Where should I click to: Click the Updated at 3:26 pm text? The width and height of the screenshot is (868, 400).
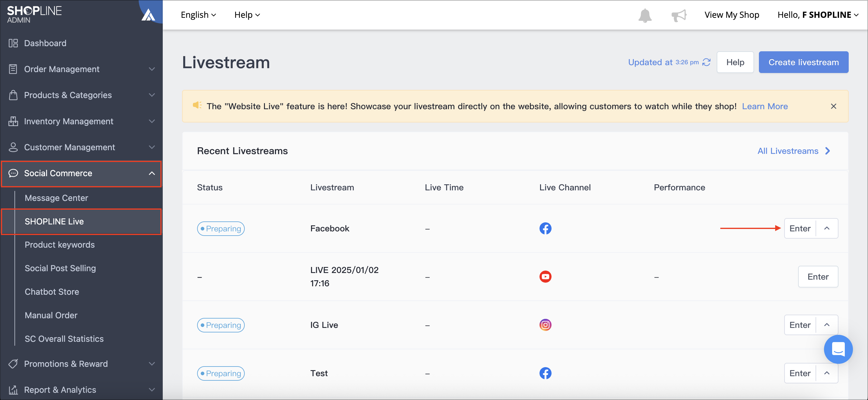click(663, 62)
